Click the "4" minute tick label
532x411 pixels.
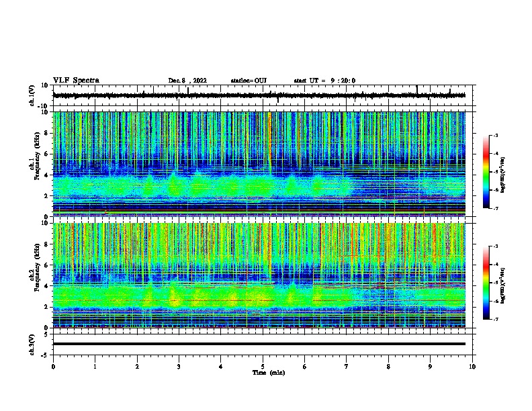(221, 367)
